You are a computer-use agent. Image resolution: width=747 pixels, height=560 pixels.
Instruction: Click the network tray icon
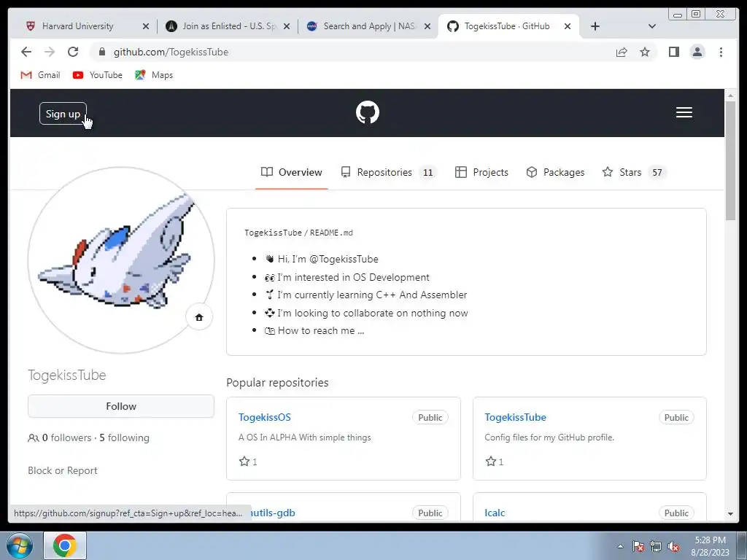coord(656,547)
